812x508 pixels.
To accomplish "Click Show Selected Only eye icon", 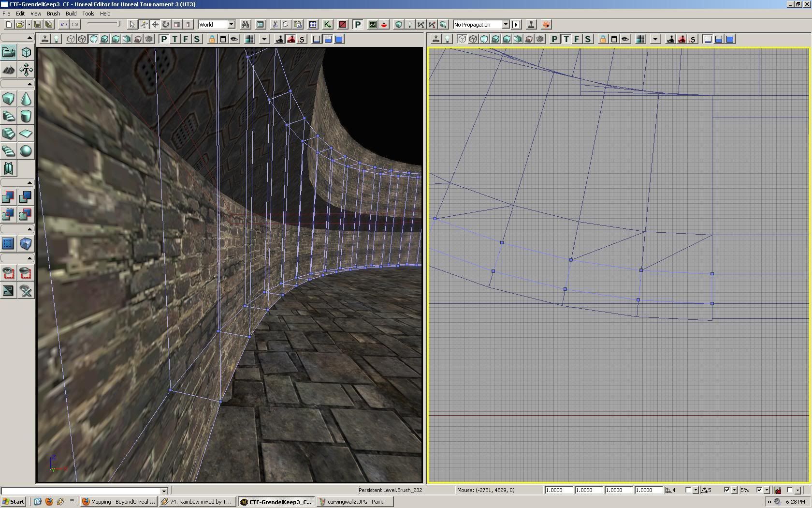I will pyautogui.click(x=8, y=273).
